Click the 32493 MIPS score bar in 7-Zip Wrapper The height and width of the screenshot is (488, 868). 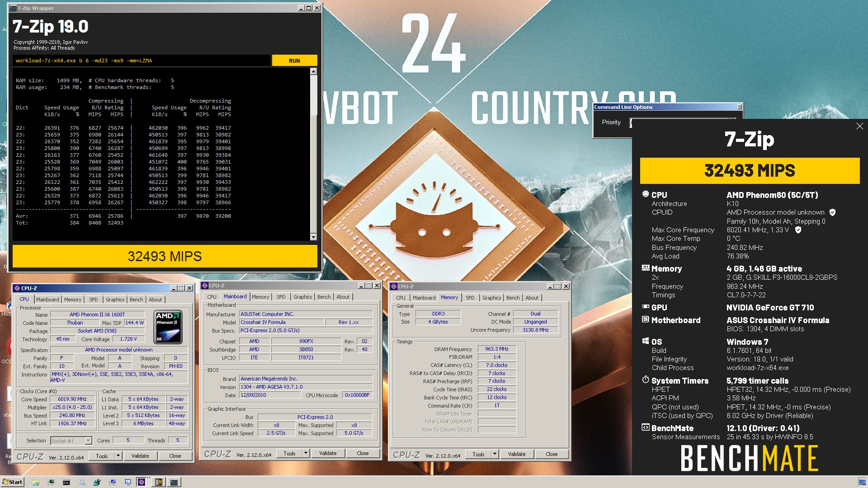[x=165, y=256]
